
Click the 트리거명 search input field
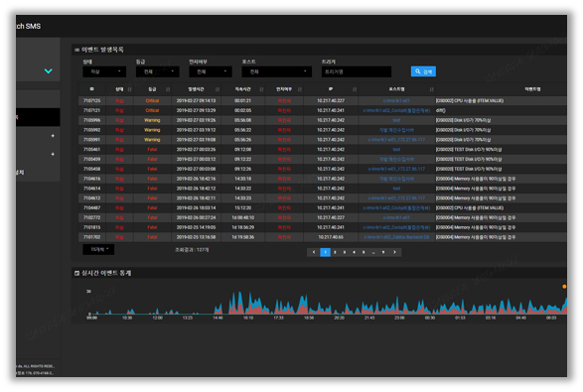357,71
